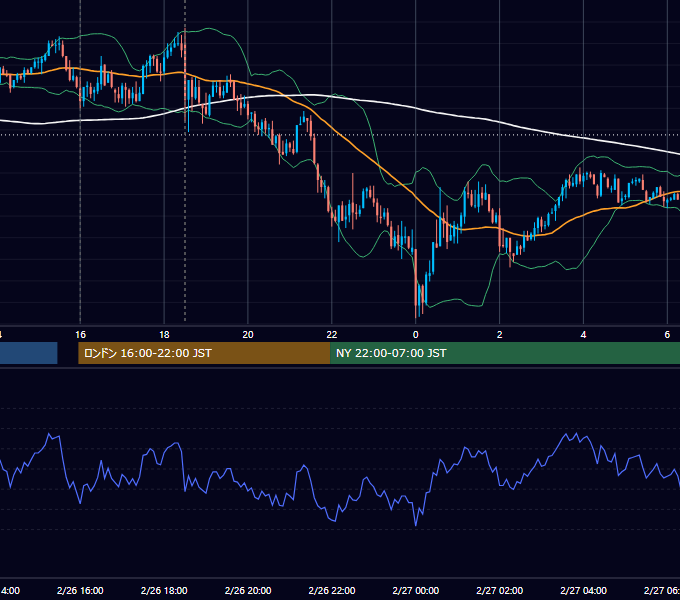680x600 pixels.
Task: Click the 2/27 00:00 date label
Action: coord(415,590)
